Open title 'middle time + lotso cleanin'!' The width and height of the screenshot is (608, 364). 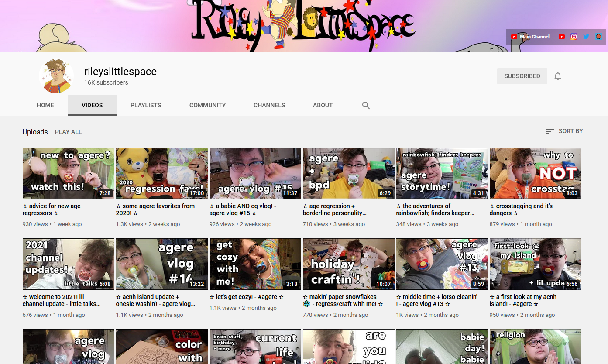(x=436, y=300)
